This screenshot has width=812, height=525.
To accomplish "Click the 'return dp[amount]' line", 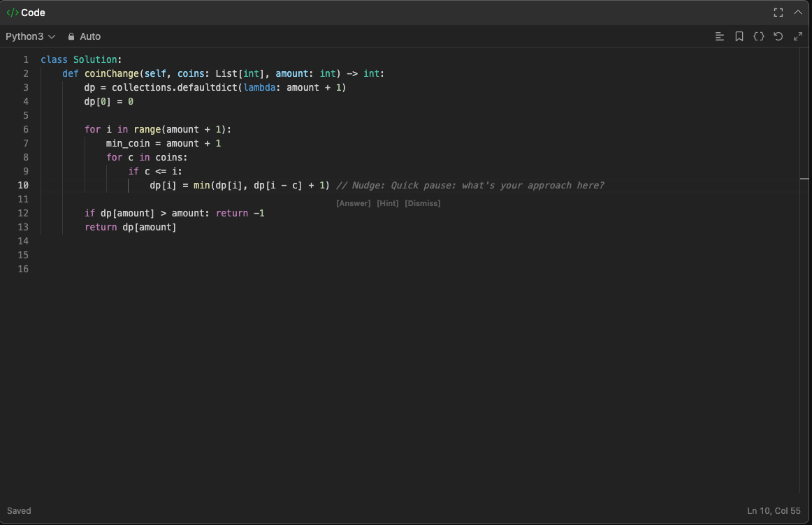I will pos(131,227).
